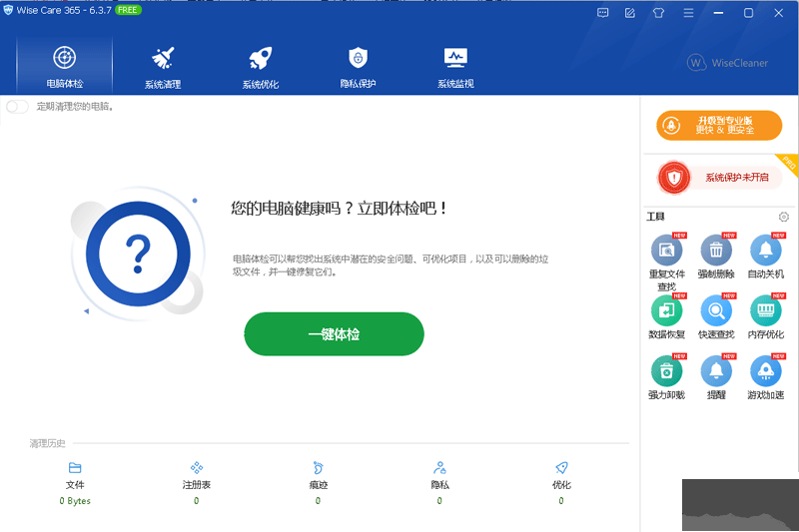Image resolution: width=799 pixels, height=532 pixels.
Task: Open the feedback chat icon in title bar
Action: click(x=603, y=13)
